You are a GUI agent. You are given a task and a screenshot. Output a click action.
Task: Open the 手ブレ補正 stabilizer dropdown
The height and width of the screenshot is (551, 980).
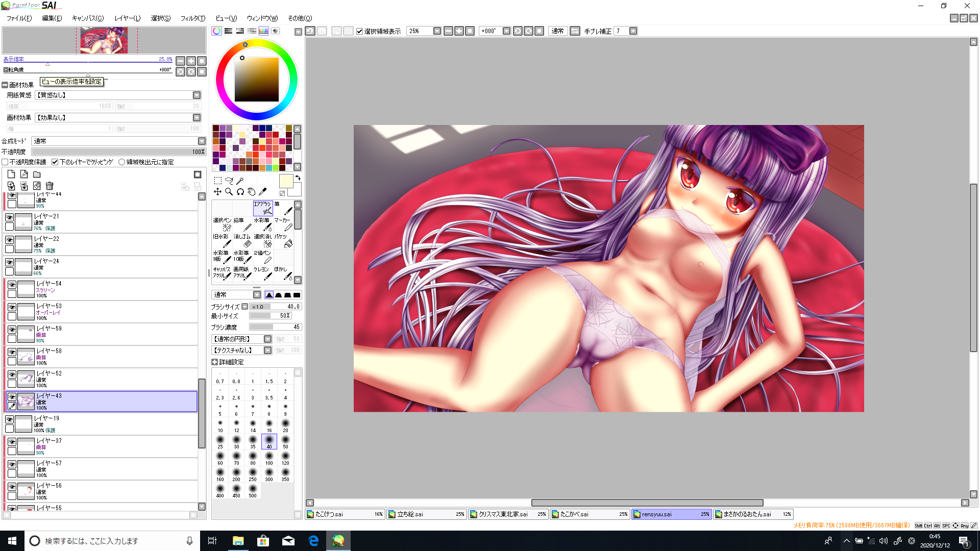633,31
